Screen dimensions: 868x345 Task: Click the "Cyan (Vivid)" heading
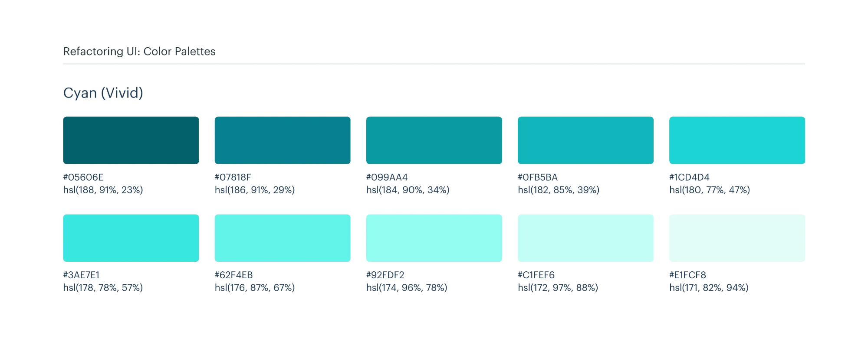coord(103,93)
